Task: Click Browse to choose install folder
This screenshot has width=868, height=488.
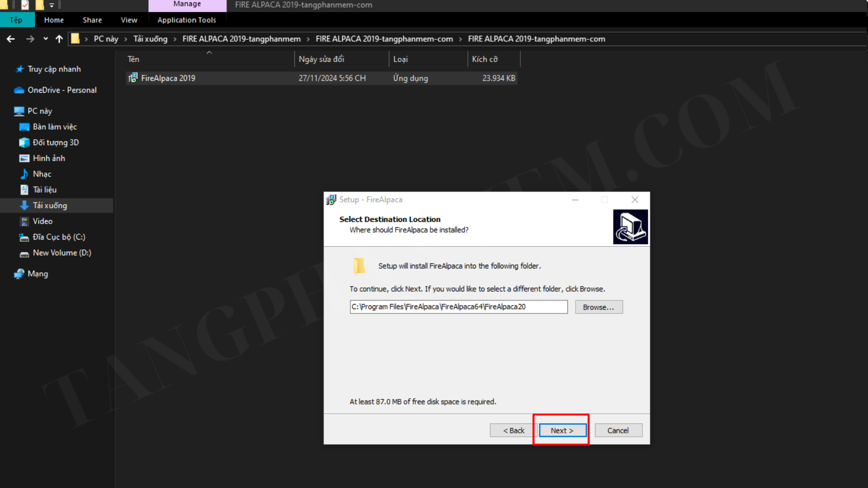Action: coord(599,307)
